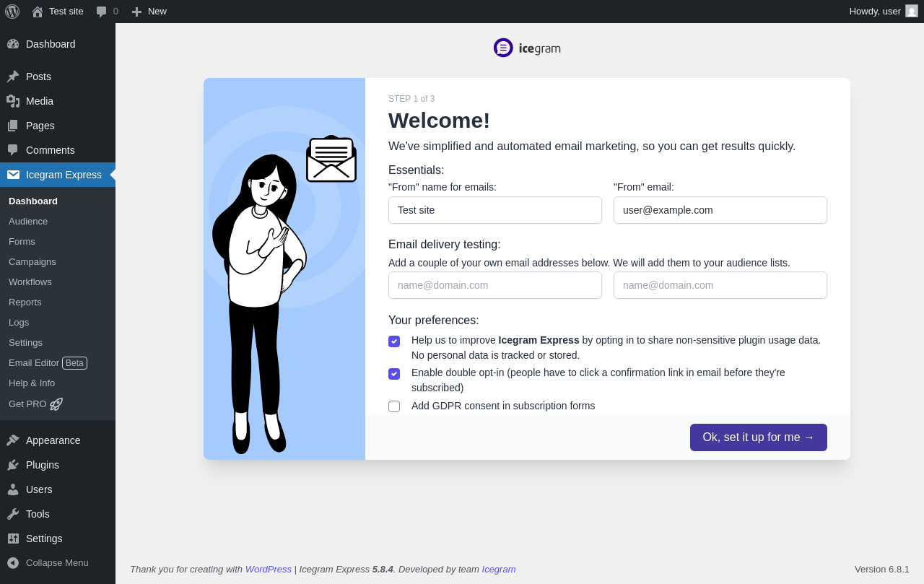Viewport: 924px width, 584px height.
Task: Click the Icegram logo at top
Action: (x=527, y=48)
